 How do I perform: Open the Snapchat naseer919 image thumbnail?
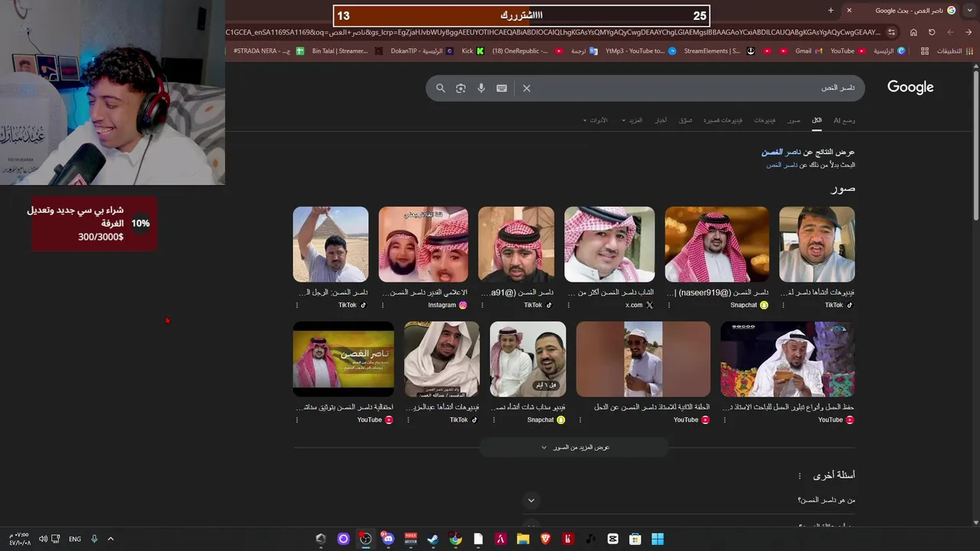tap(717, 244)
